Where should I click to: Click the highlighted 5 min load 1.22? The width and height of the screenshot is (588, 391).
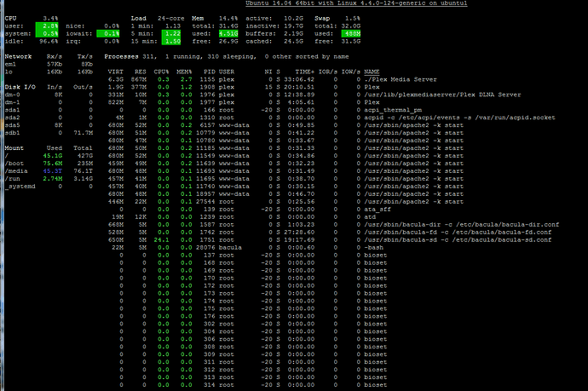[x=171, y=34]
